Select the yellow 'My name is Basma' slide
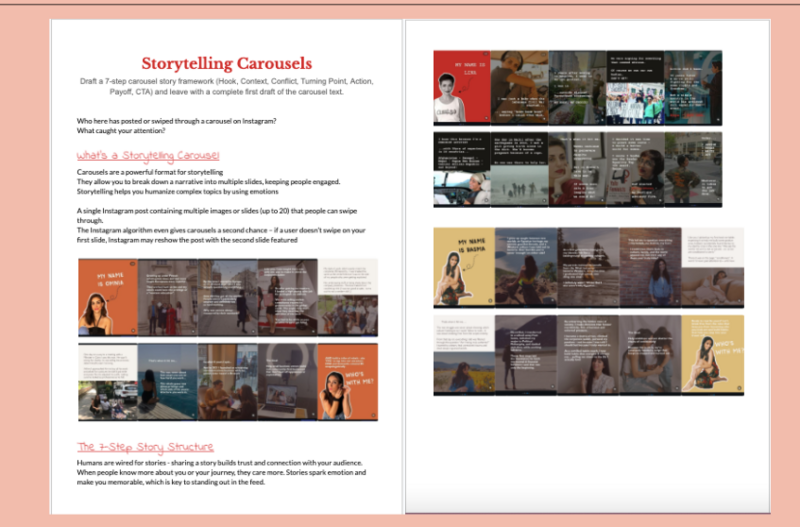800x527 pixels. pos(463,267)
